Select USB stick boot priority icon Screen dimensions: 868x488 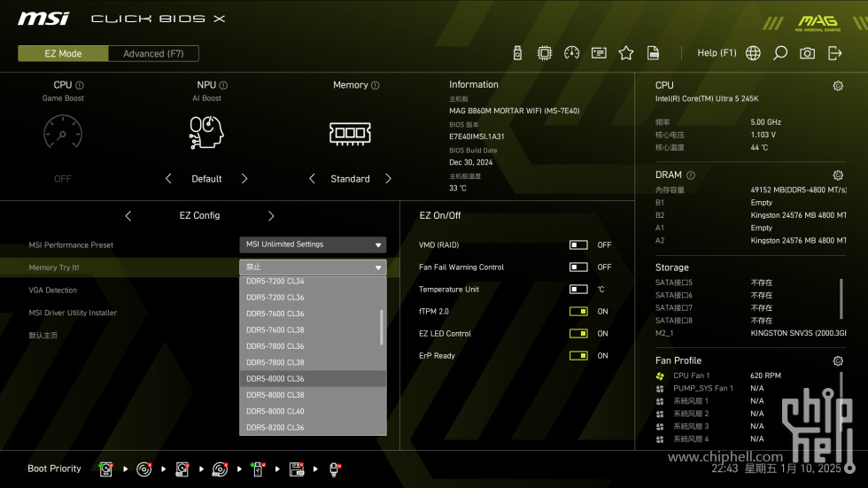(x=258, y=469)
